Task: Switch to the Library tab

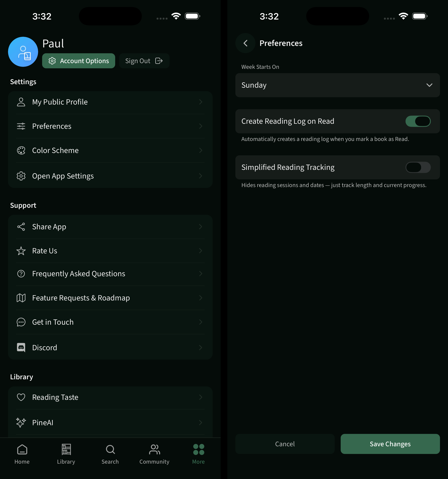Action: 66,454
